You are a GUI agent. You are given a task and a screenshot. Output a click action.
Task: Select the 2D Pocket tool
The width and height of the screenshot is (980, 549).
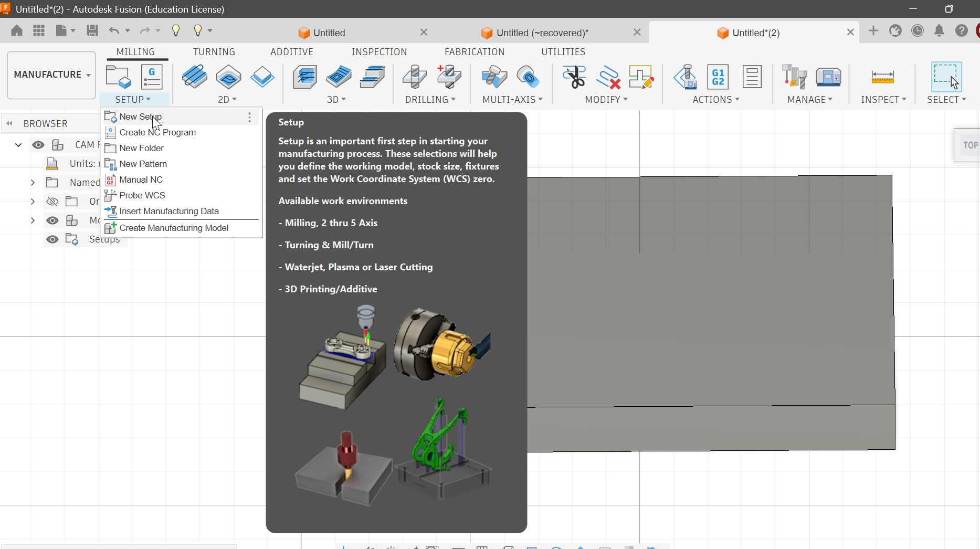click(228, 77)
